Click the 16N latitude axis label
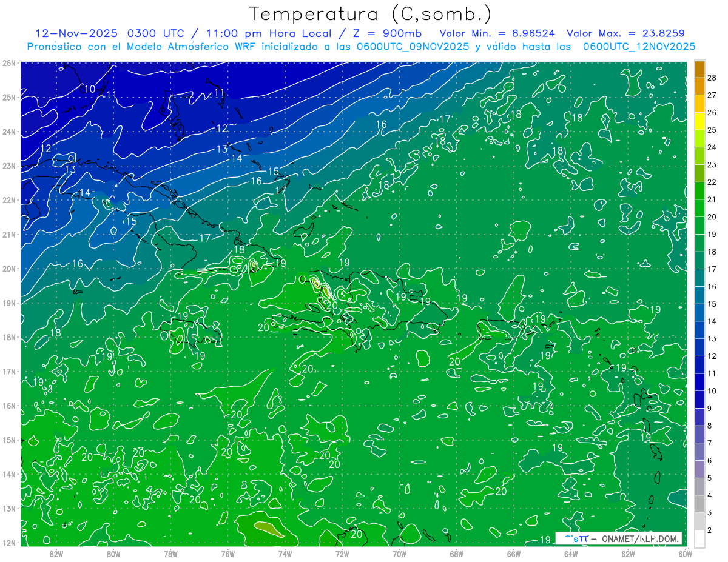The image size is (728, 562). coord(9,406)
